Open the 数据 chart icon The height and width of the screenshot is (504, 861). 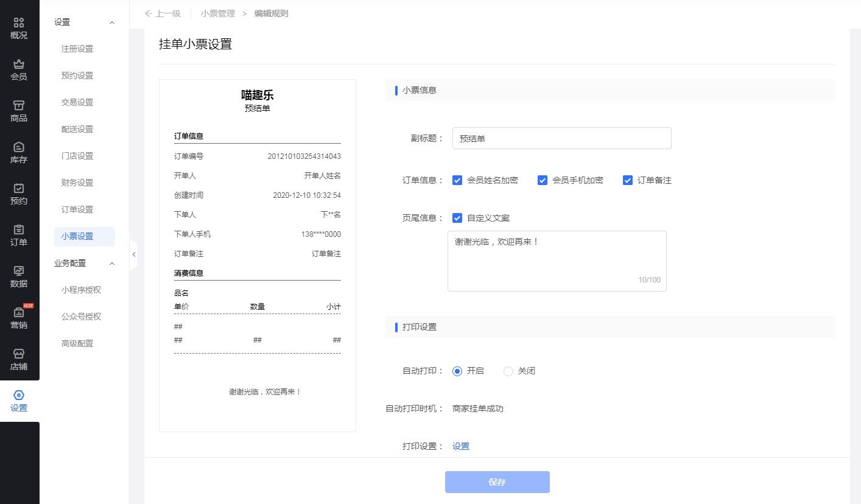click(19, 271)
